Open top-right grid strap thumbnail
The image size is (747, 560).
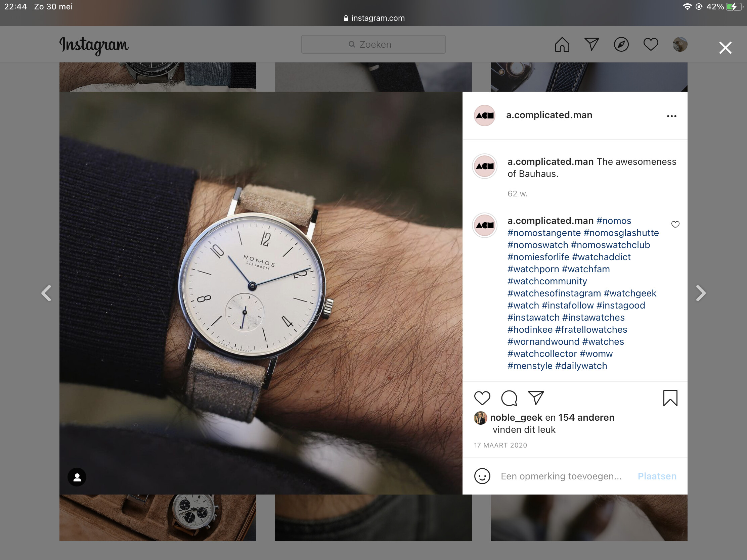pos(588,77)
